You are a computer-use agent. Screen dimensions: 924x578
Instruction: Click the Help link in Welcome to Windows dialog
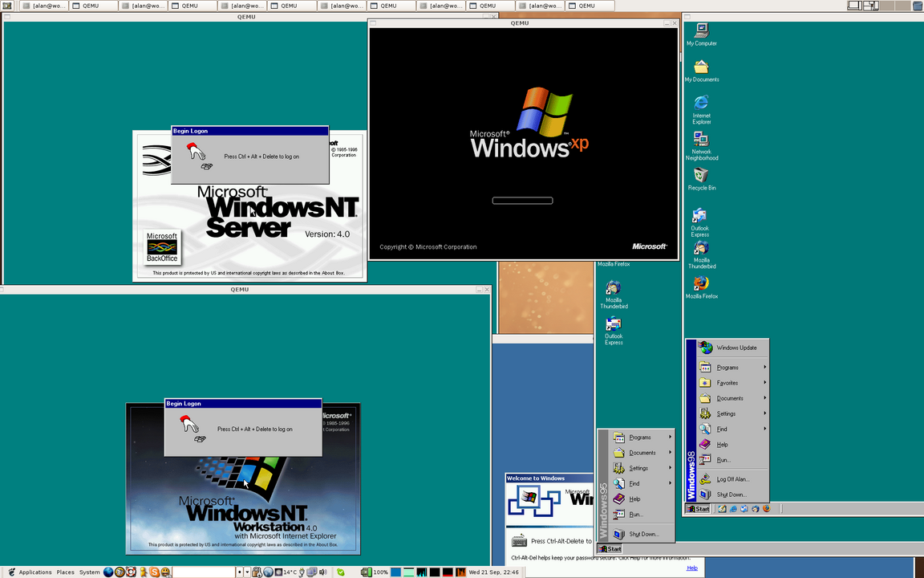pos(692,568)
